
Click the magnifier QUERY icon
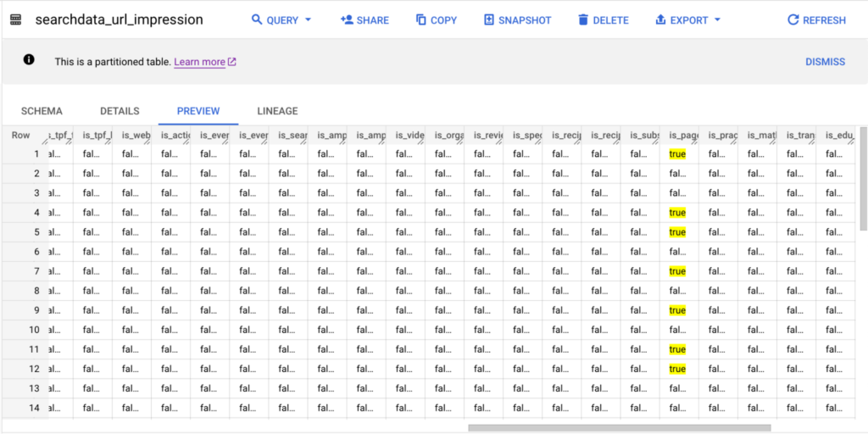256,20
